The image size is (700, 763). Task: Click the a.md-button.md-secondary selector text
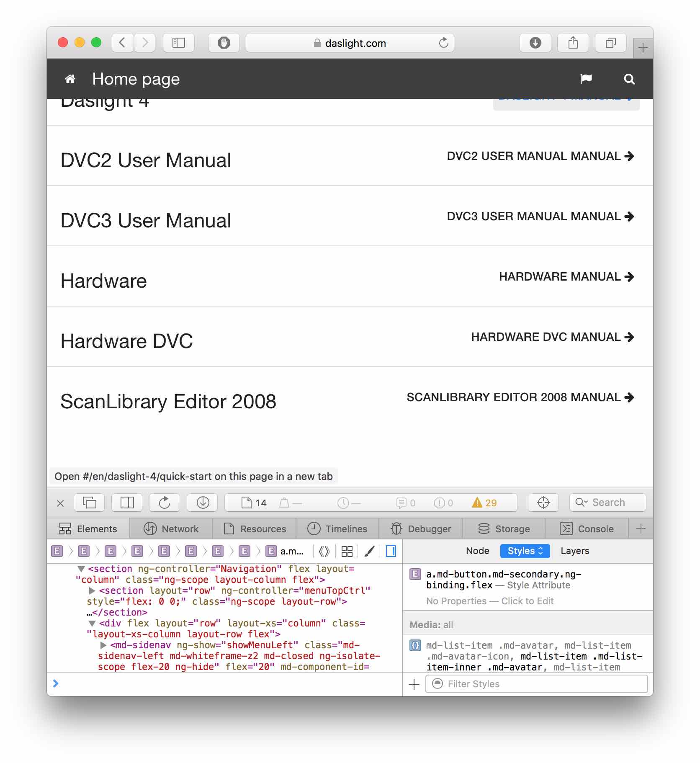tap(504, 580)
